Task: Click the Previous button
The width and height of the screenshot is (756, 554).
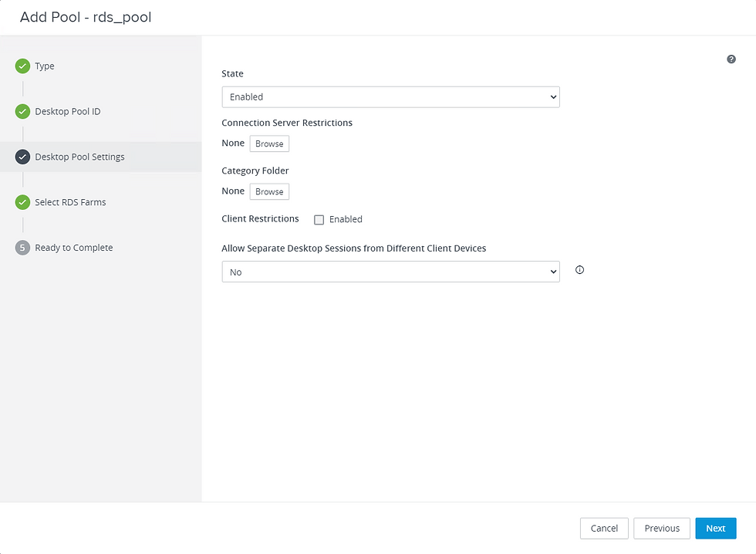Action: pos(662,529)
